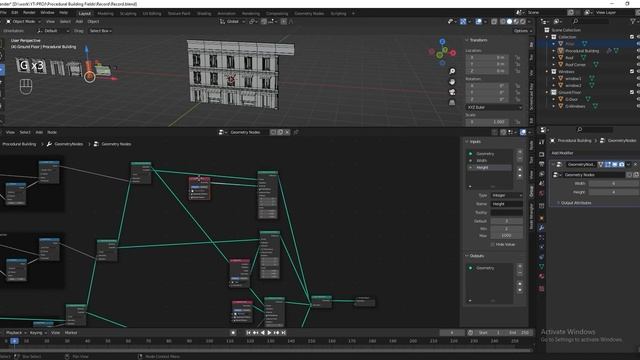Viewport: 640px width, 360px height.
Task: Switch to the Geometry Nodes workspace tab
Action: click(309, 13)
